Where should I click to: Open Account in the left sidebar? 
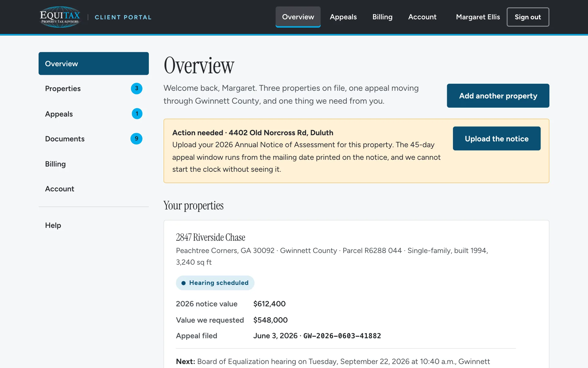click(94, 189)
